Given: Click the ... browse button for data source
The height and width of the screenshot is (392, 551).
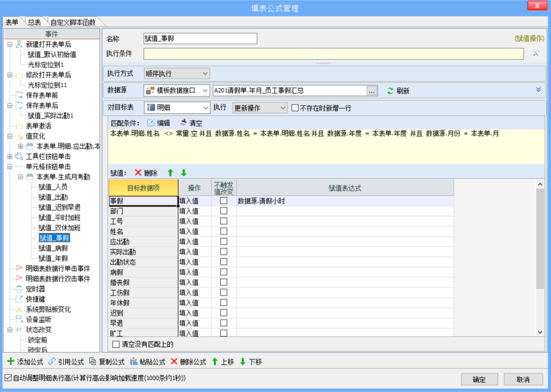Looking at the screenshot, I should (x=371, y=91).
